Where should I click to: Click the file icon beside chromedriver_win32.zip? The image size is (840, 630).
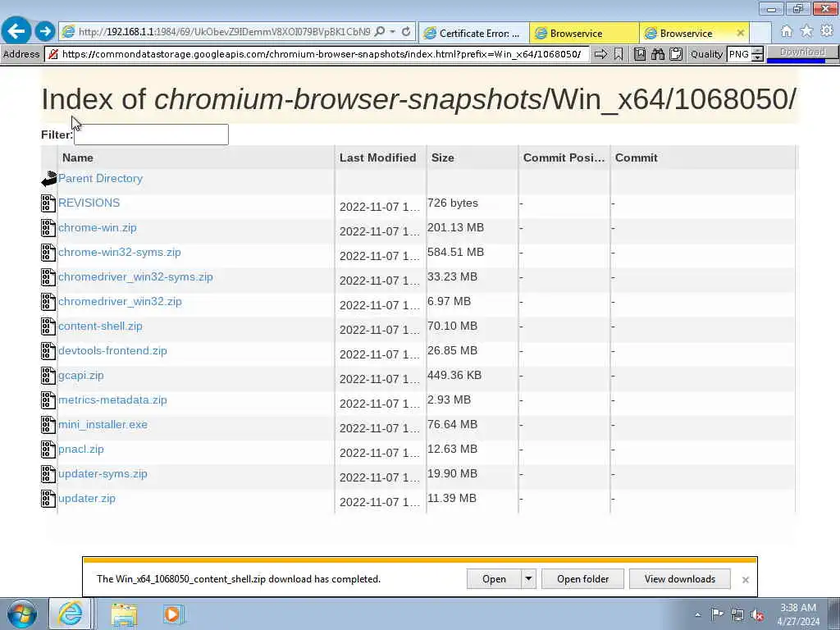pyautogui.click(x=48, y=302)
